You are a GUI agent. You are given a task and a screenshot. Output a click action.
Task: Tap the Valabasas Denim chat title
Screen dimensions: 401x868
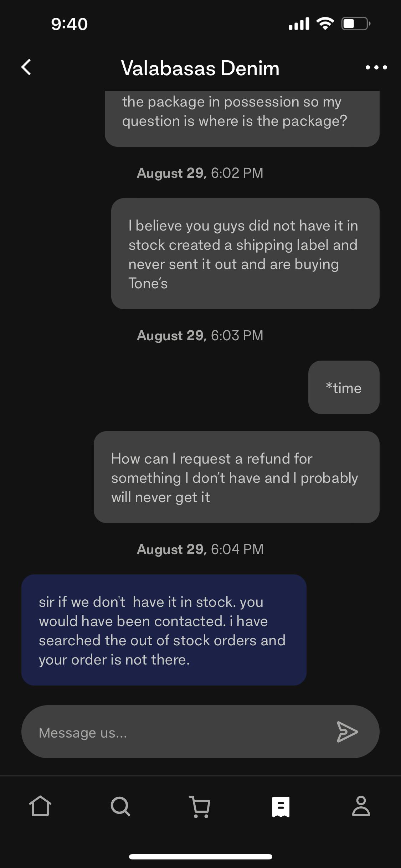[x=200, y=68]
